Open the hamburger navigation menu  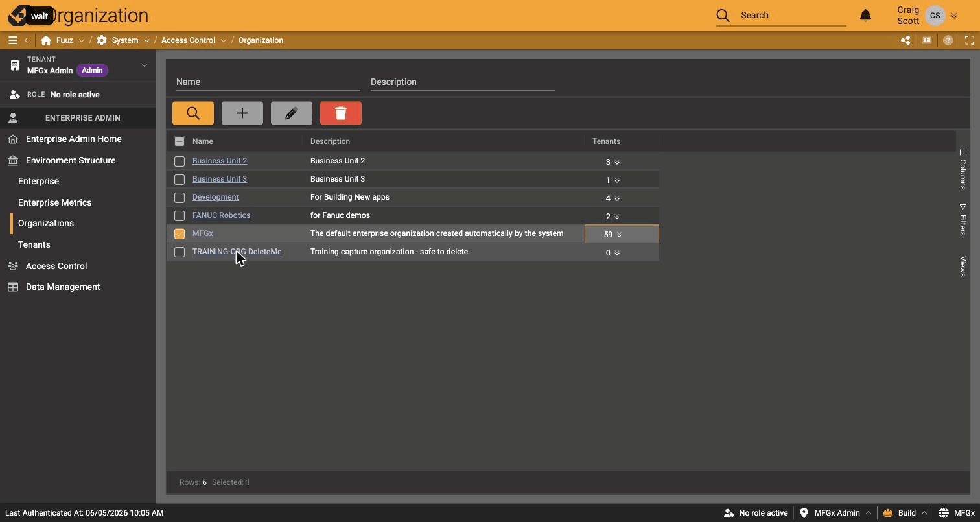click(12, 40)
